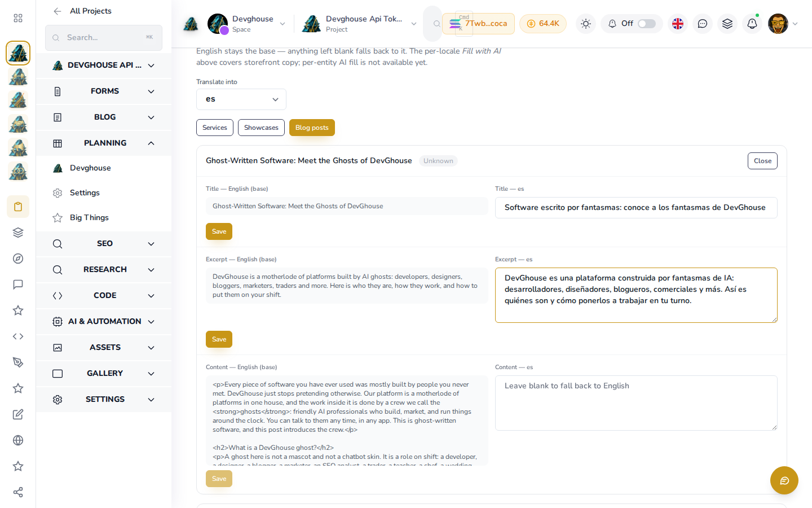Viewport: 812px width, 508px height.
Task: Open the Translate into es dropdown
Action: click(241, 99)
